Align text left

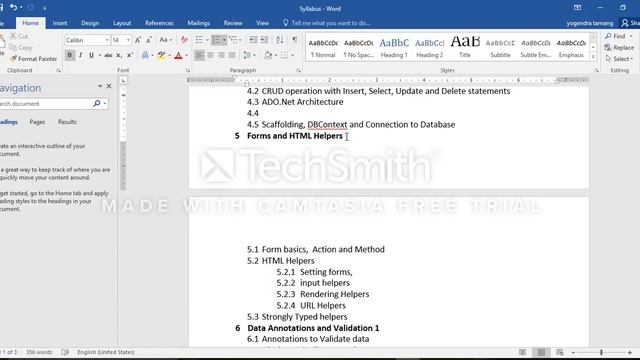(199, 55)
